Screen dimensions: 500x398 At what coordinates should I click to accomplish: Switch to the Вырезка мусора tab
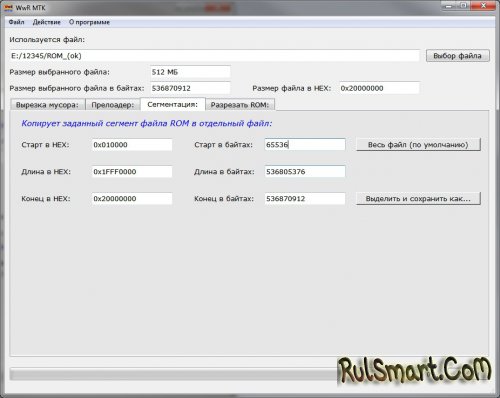[x=47, y=105]
